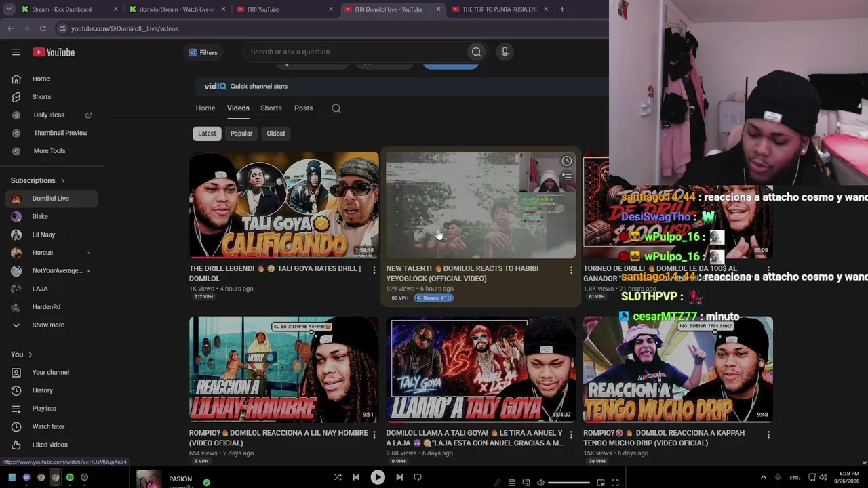Sort videos by Popular
868x488 pixels.
coord(241,134)
